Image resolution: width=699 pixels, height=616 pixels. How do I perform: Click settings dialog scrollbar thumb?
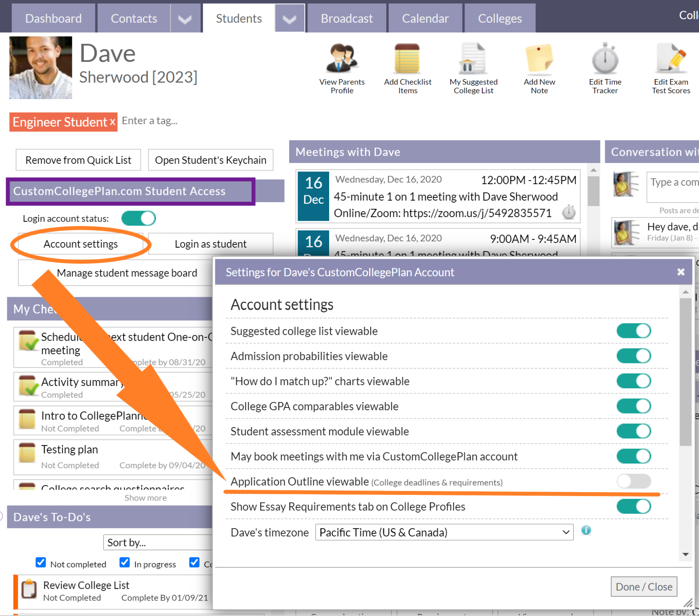click(685, 372)
